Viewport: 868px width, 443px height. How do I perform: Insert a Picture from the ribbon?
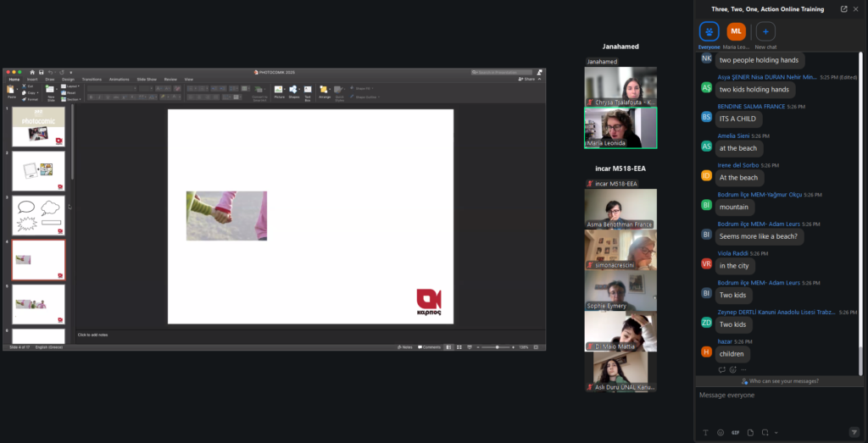[x=279, y=91]
